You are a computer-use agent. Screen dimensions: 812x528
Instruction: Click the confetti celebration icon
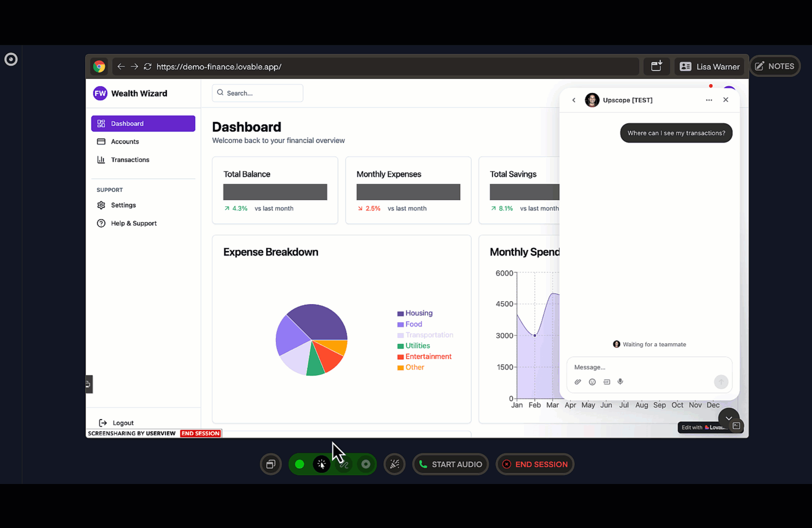(x=395, y=464)
